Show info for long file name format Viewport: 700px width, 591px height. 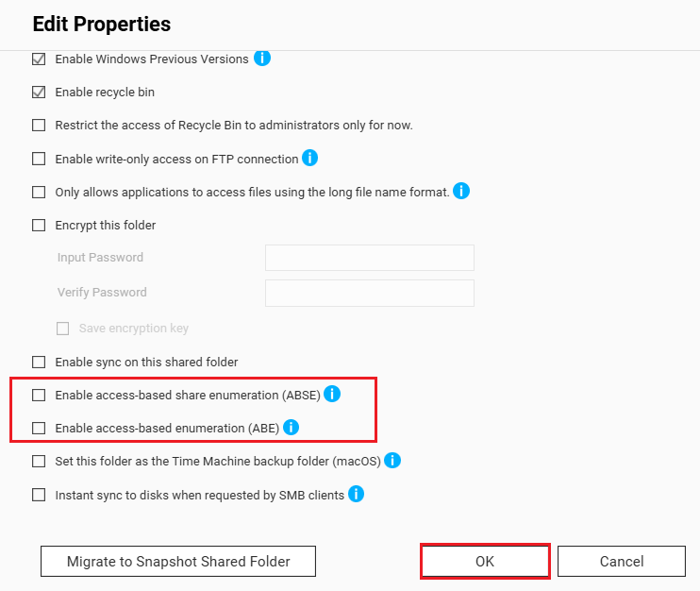point(461,192)
